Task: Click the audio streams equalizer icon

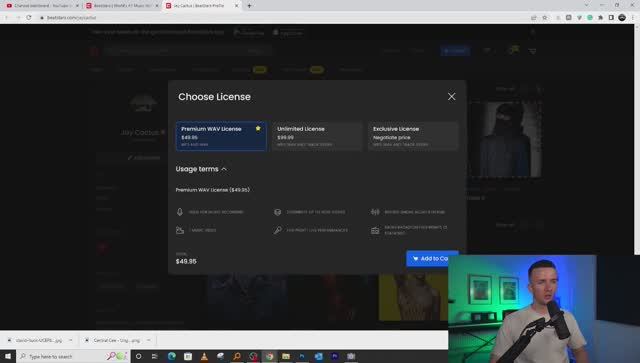Action: click(375, 212)
